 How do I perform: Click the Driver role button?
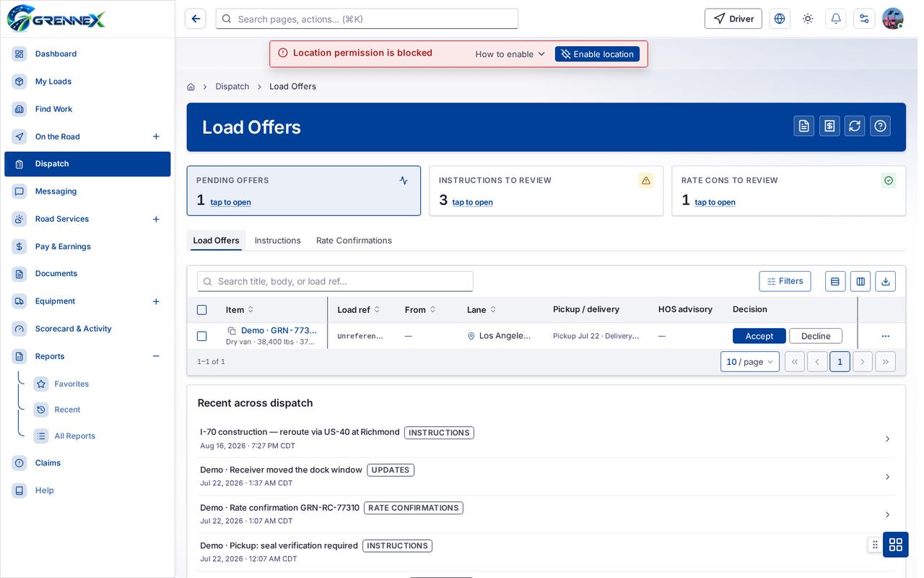(733, 19)
